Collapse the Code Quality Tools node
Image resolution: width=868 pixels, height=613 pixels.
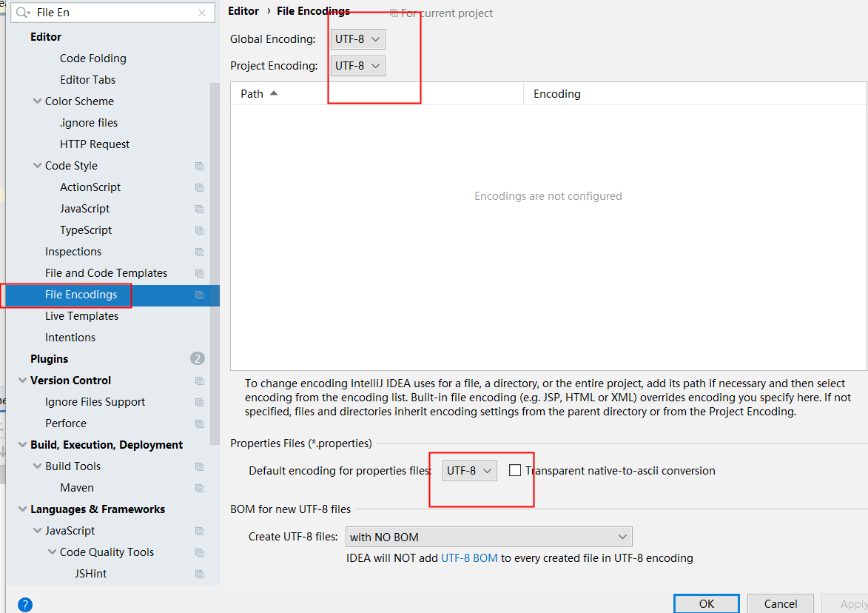52,552
